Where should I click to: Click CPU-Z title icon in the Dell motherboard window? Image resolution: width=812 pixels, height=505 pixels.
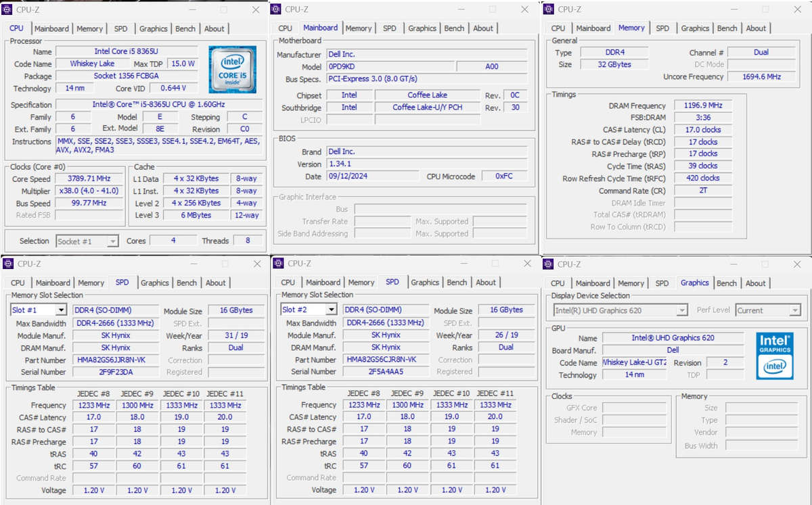click(276, 9)
